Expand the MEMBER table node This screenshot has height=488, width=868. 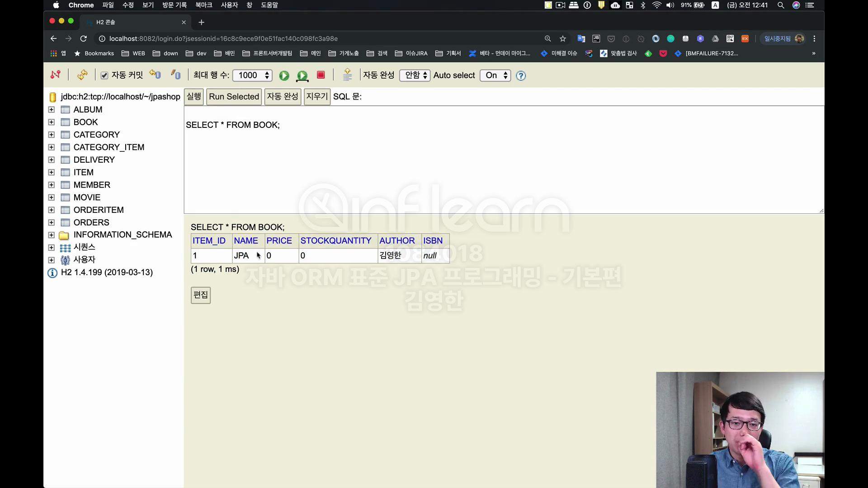[x=52, y=185]
